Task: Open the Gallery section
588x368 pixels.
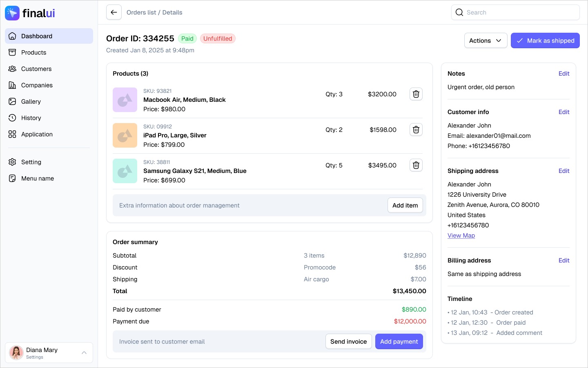Action: coord(31,101)
